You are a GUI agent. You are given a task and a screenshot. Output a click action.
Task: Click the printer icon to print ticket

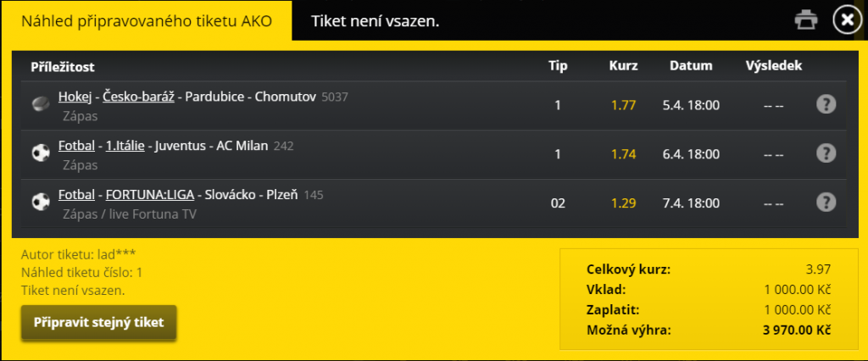pyautogui.click(x=807, y=19)
